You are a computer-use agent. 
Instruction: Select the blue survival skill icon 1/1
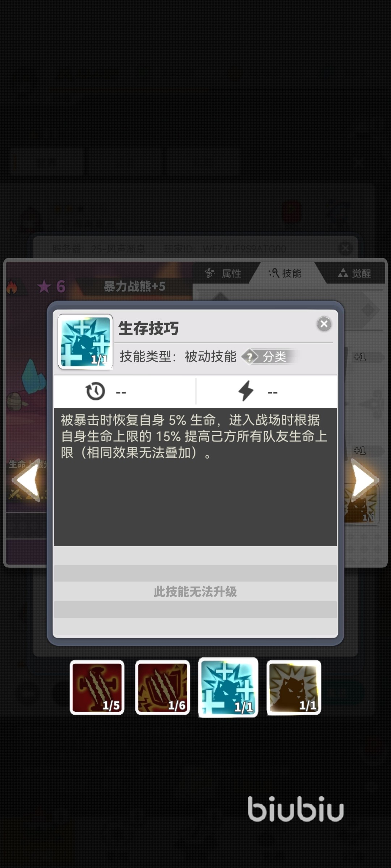228,687
